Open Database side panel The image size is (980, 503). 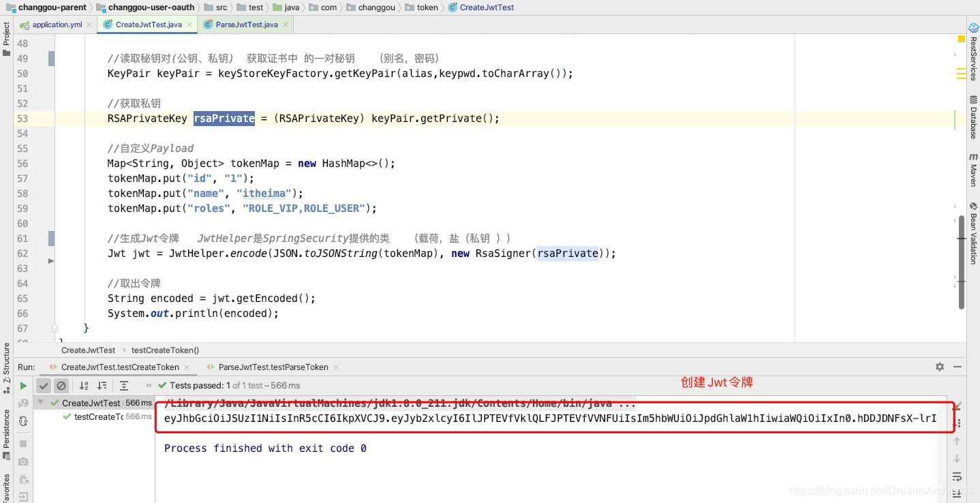[973, 117]
